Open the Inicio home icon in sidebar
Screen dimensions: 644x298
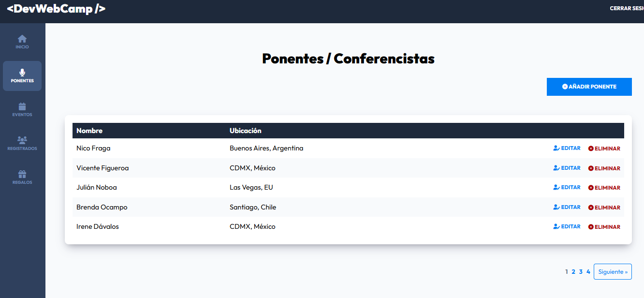pos(22,38)
